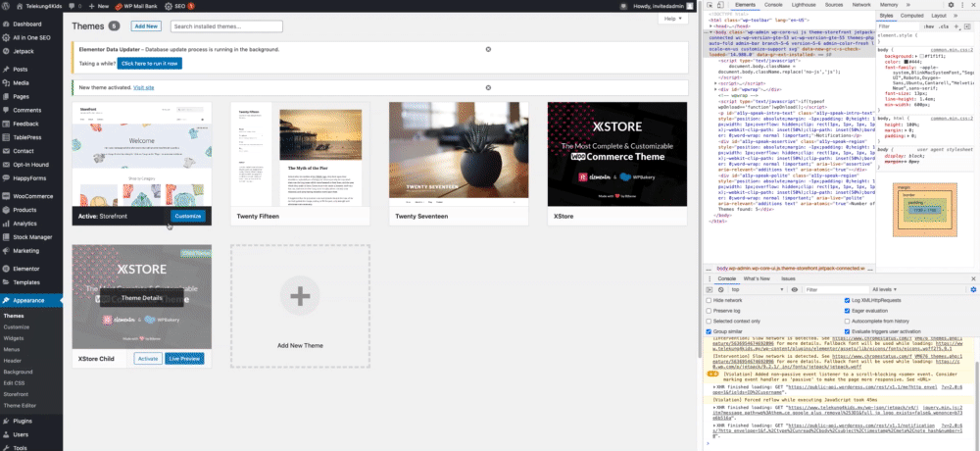980x451 pixels.
Task: Open What's New drawer tab
Action: click(x=757, y=278)
